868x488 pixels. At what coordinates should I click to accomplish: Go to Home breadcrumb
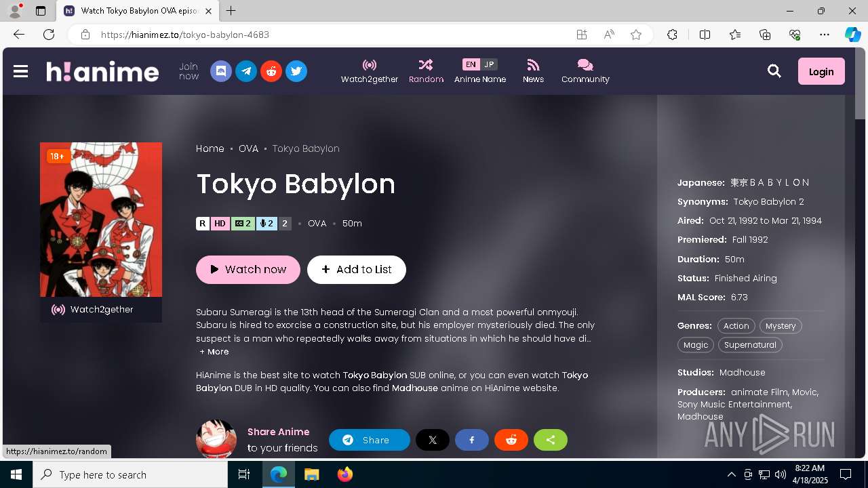[x=210, y=148]
